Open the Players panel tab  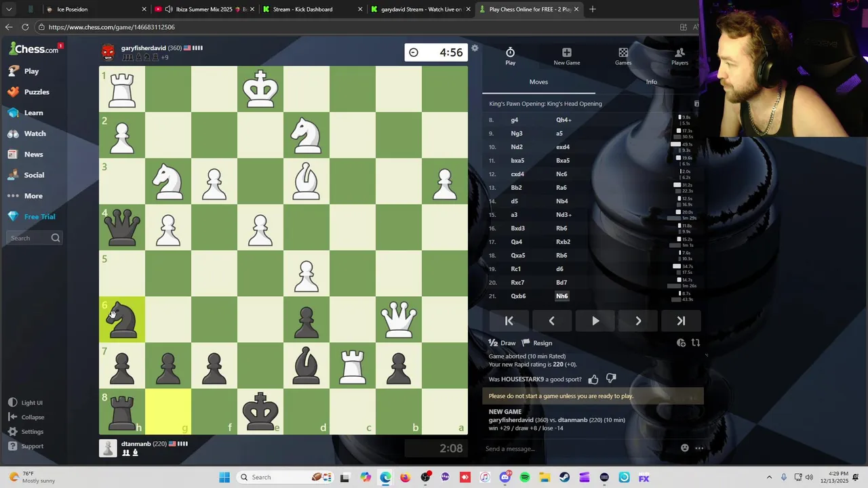pos(679,56)
